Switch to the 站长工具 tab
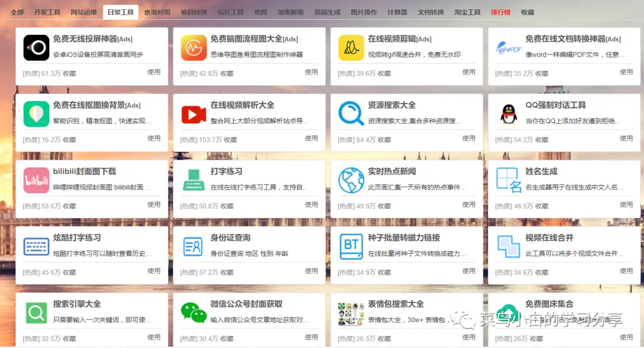644x348 pixels. (x=231, y=12)
